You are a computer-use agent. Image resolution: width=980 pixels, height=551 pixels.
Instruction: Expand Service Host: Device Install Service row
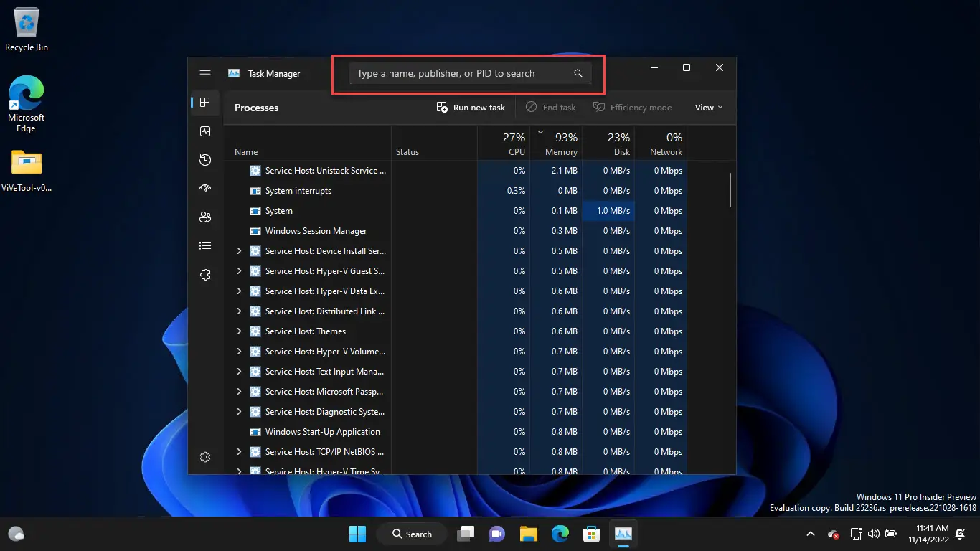[239, 251]
